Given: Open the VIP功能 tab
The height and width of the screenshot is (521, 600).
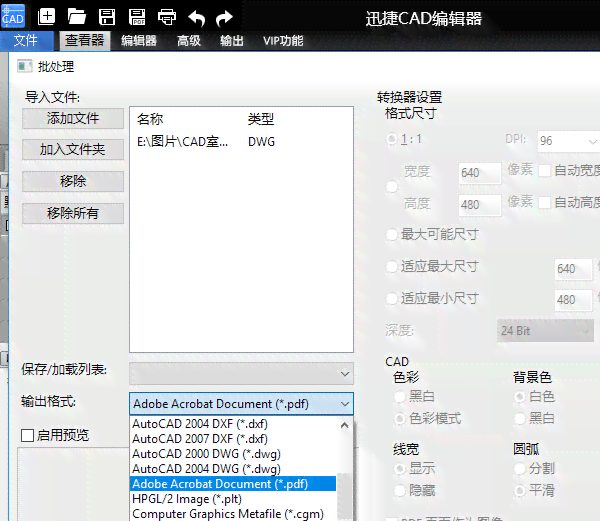Looking at the screenshot, I should 283,41.
